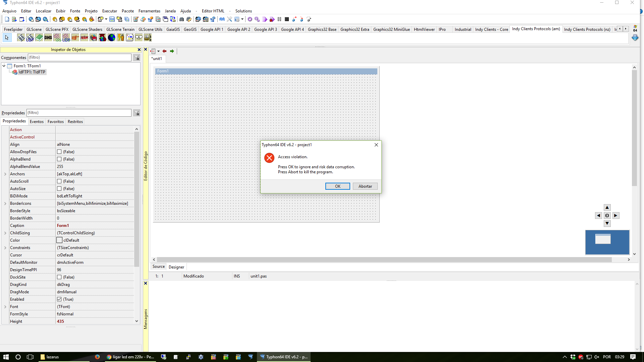The width and height of the screenshot is (644, 362).
Task: Click the floppy disk Save icon
Action: tap(112, 19)
